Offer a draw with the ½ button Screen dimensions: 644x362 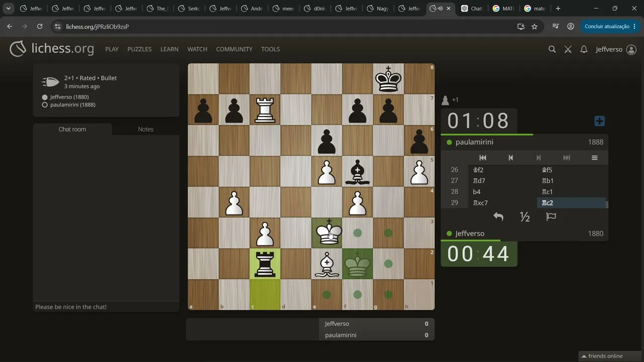(x=525, y=217)
